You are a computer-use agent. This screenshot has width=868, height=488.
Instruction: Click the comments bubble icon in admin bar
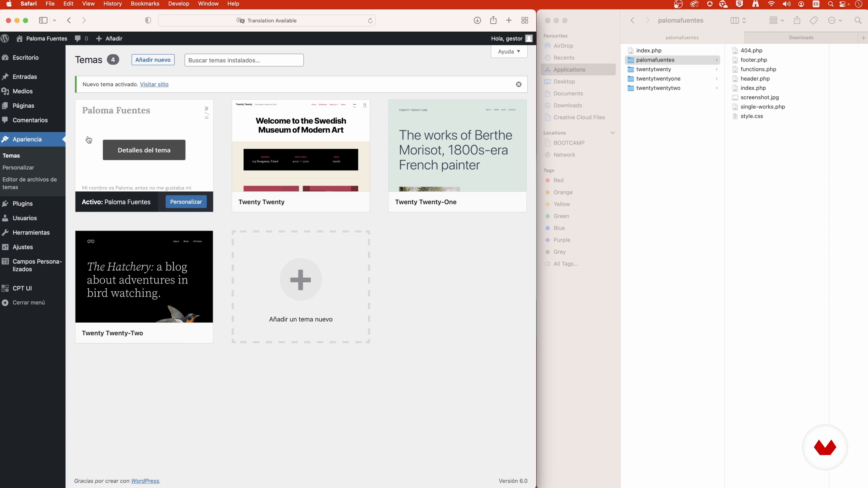pos(78,38)
